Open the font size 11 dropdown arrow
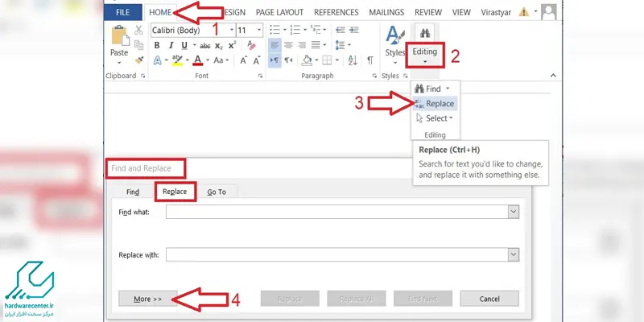The image size is (644, 322). pyautogui.click(x=259, y=30)
